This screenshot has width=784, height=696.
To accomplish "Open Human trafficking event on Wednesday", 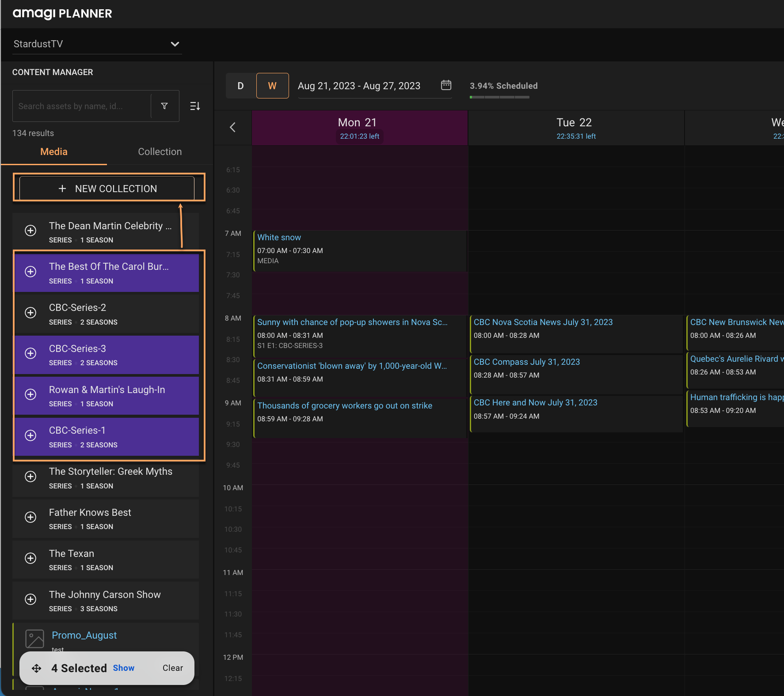I will (735, 409).
